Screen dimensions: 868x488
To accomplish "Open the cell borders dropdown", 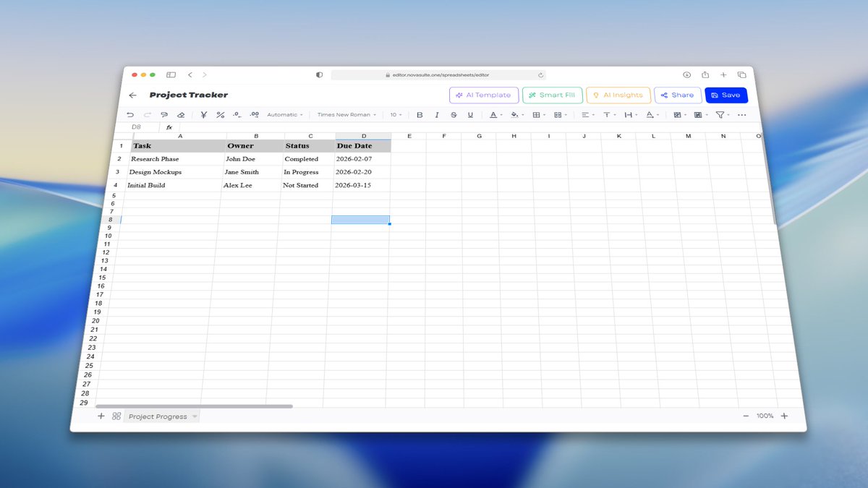I will tap(538, 115).
